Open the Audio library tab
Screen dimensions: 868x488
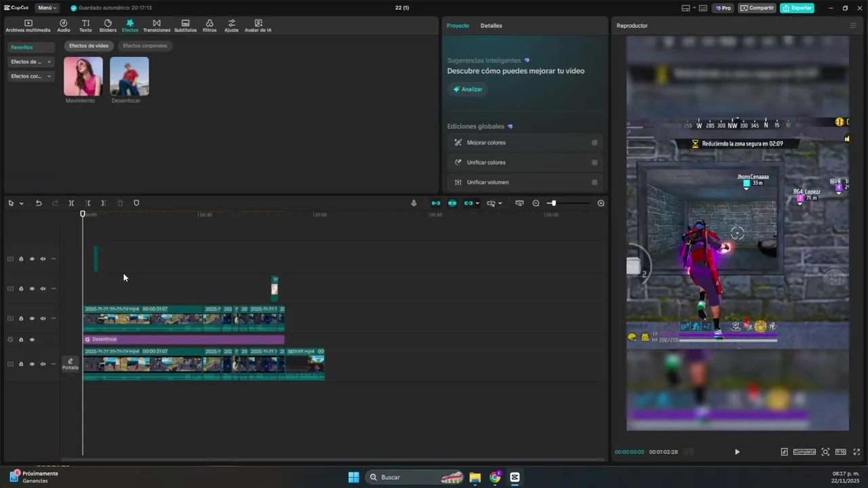(64, 26)
